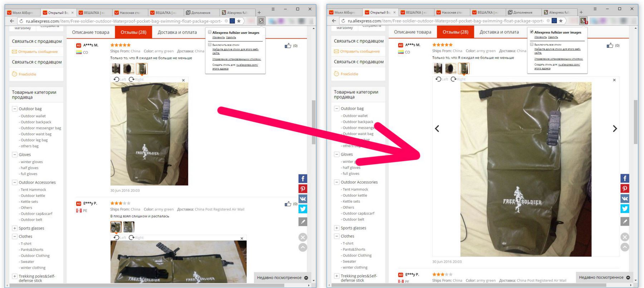Like the A***s M. review in left window

tap(288, 46)
